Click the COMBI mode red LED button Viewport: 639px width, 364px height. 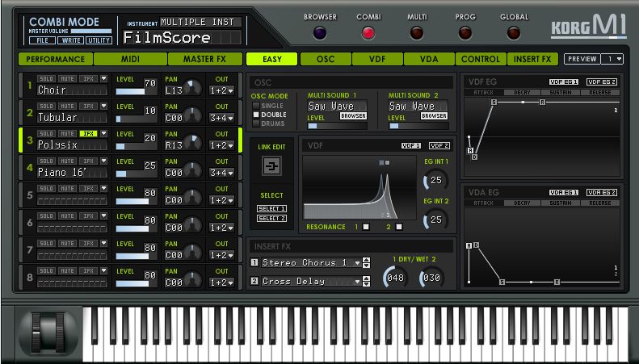(x=368, y=33)
